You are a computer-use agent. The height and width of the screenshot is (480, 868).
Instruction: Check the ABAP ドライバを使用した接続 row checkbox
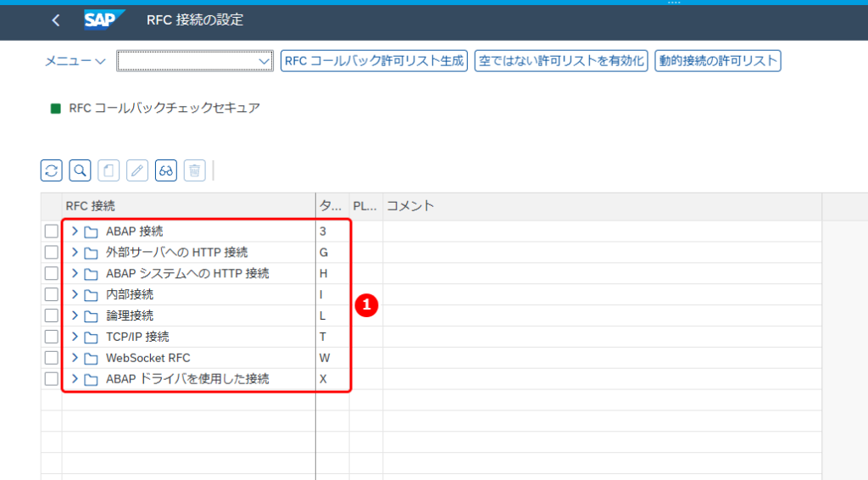(52, 379)
